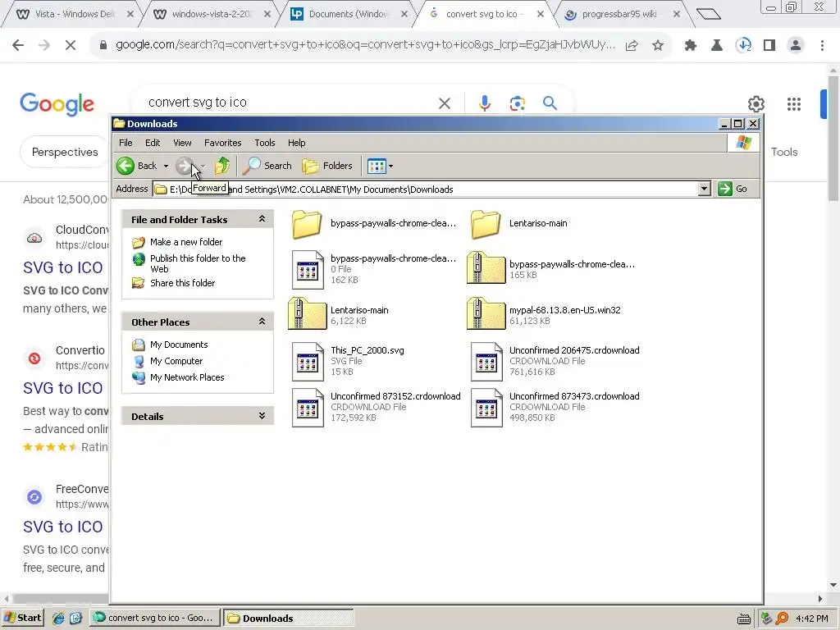This screenshot has width=840, height=630.
Task: Click Make a new folder
Action: (186, 242)
